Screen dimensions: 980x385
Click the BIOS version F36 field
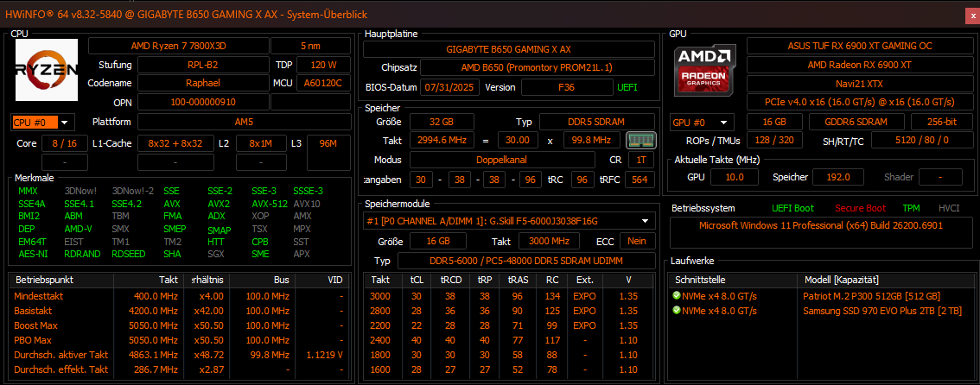tap(565, 87)
